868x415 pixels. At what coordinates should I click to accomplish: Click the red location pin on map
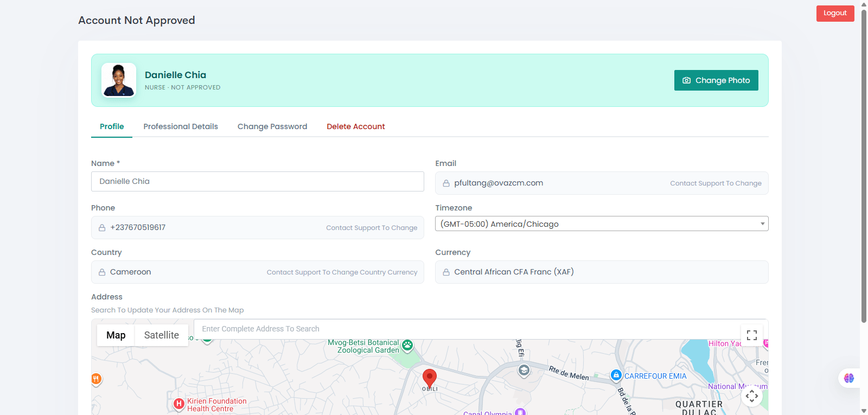tap(430, 378)
